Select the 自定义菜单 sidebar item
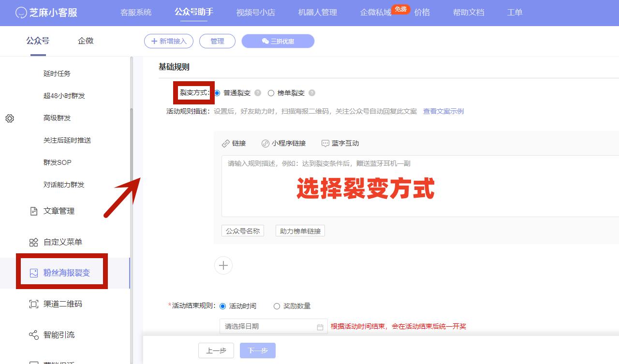This screenshot has height=364, width=619. (x=62, y=242)
